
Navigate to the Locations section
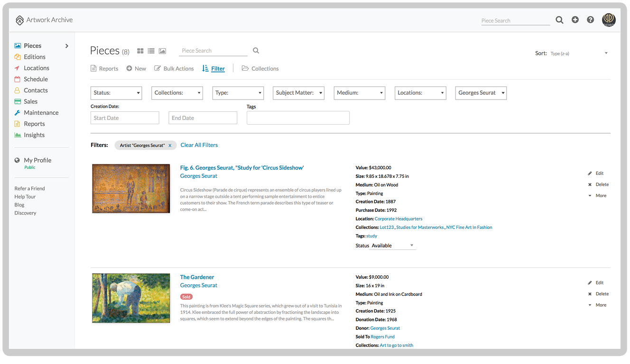point(36,68)
